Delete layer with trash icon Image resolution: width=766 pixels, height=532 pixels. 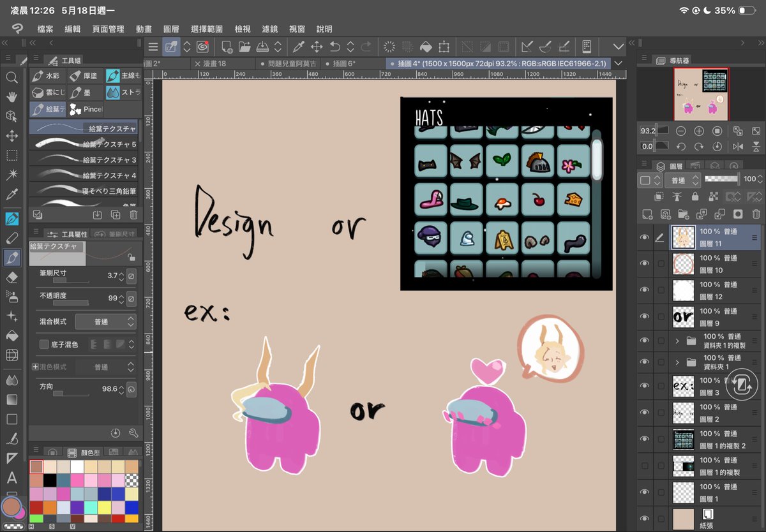click(x=756, y=214)
